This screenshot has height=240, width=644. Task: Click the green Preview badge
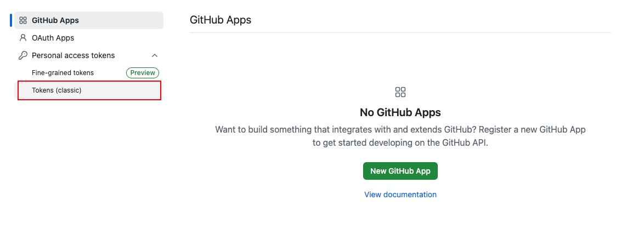click(143, 73)
